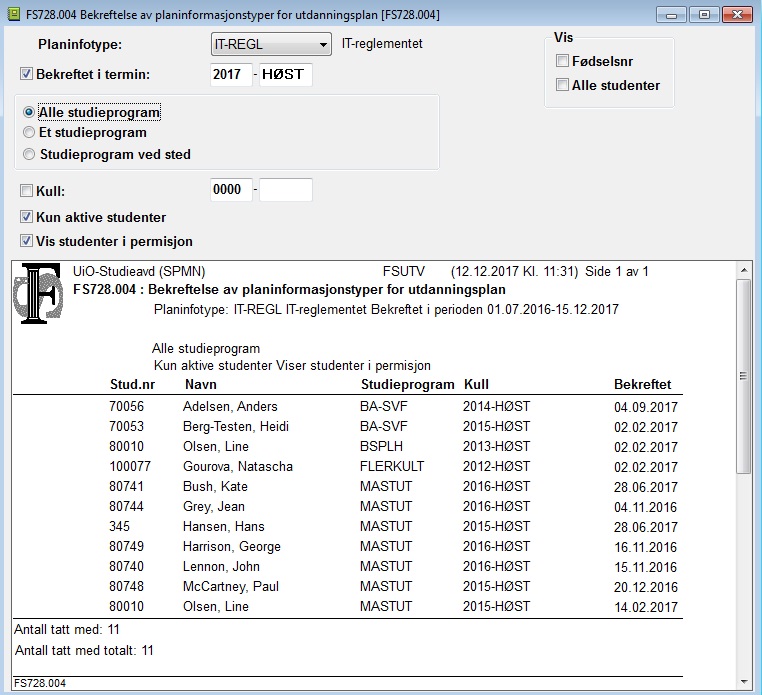Enable the Kull checkbox
The width and height of the screenshot is (762, 695).
[x=26, y=191]
